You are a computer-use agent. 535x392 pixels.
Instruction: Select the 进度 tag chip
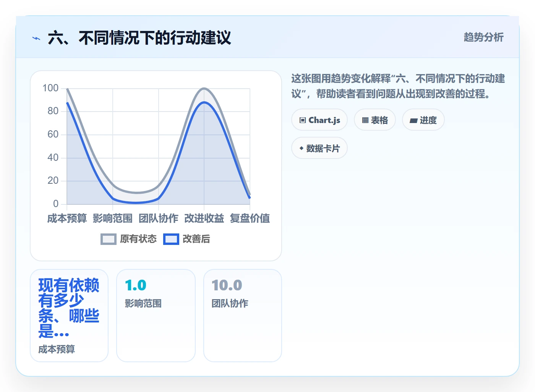423,120
